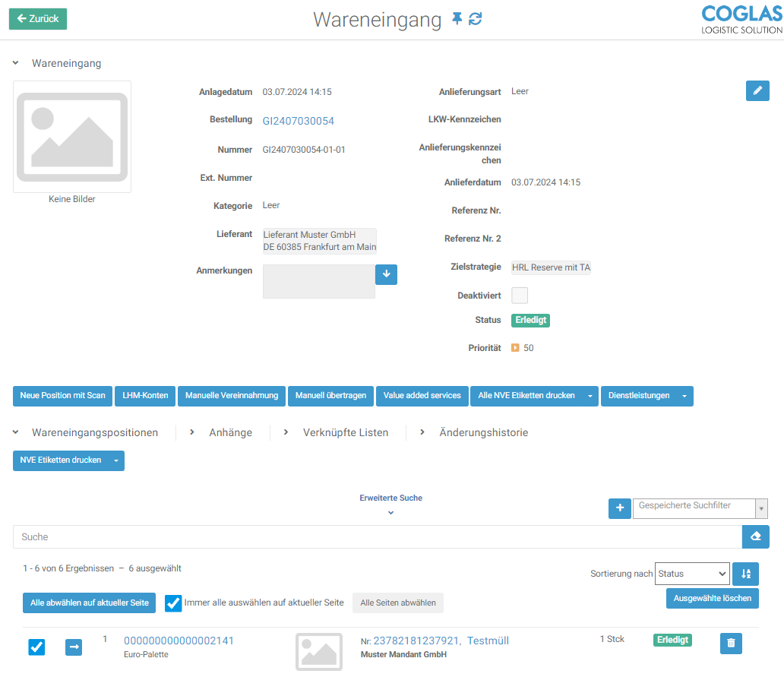Click the refresh icon beside the page title
The width and height of the screenshot is (784, 677).
coord(476,19)
